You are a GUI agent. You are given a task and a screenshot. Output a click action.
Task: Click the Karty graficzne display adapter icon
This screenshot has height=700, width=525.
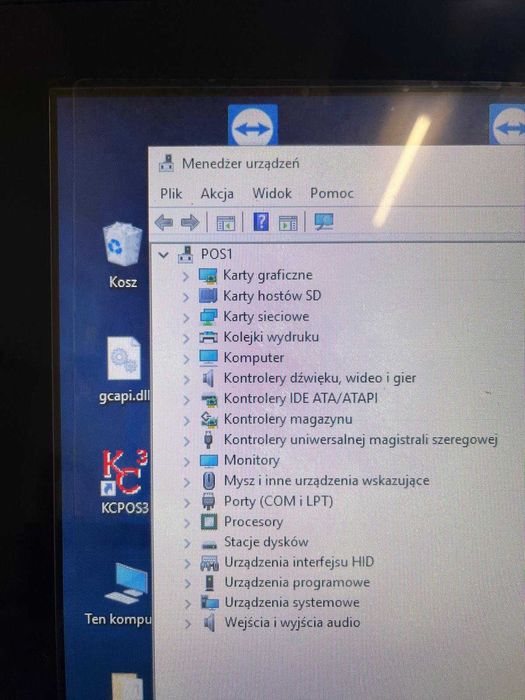[x=208, y=275]
